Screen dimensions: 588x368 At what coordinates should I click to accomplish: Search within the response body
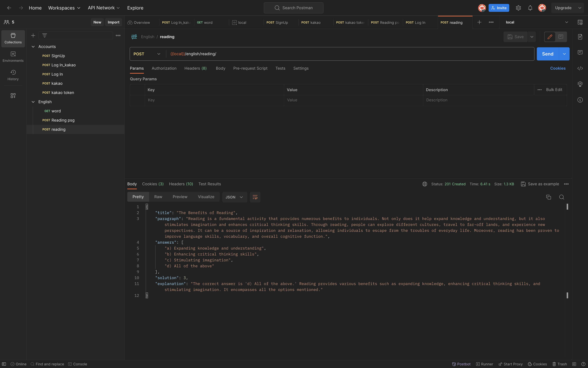[562, 197]
